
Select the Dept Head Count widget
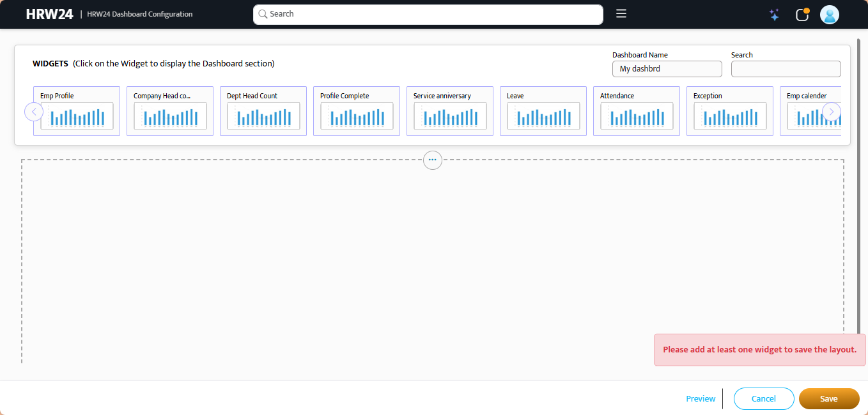point(263,112)
